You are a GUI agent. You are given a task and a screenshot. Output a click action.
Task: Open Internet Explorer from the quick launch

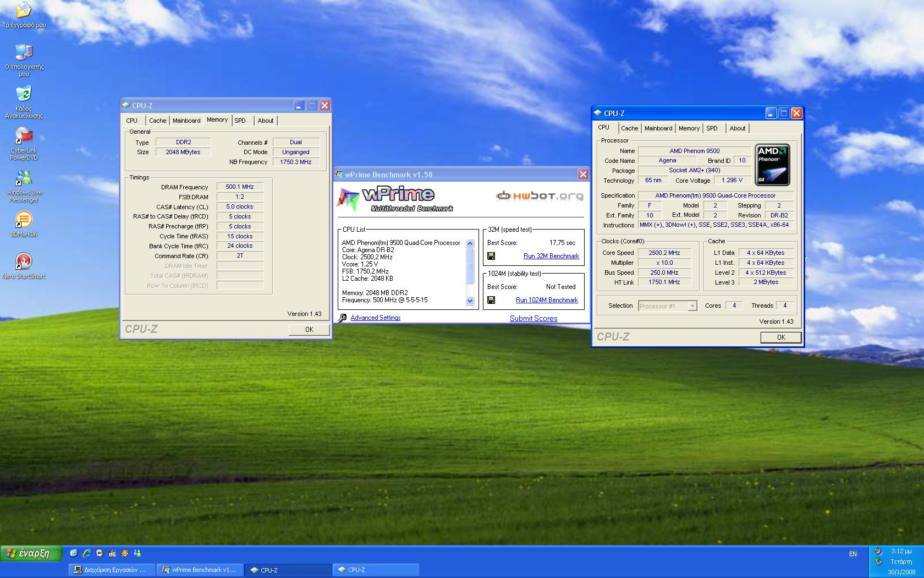(x=86, y=553)
